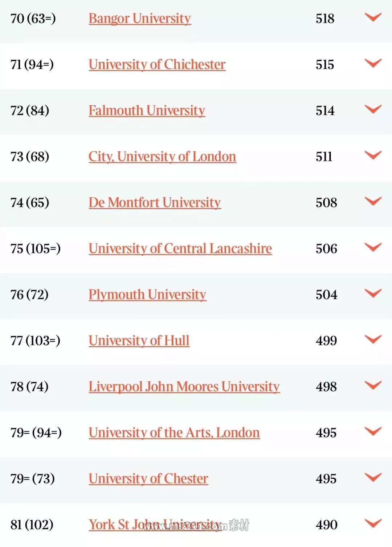This screenshot has width=392, height=547.
Task: Open the University of Hull link
Action: [139, 341]
